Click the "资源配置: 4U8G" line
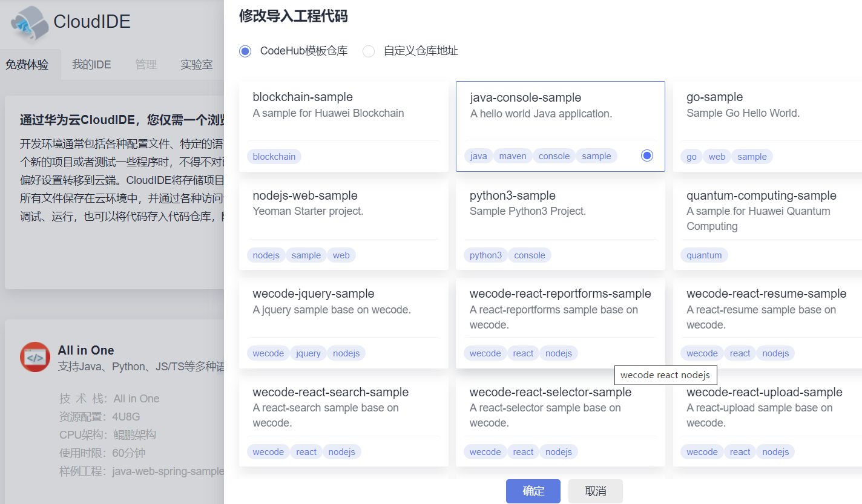The height and width of the screenshot is (504, 862). tap(100, 417)
